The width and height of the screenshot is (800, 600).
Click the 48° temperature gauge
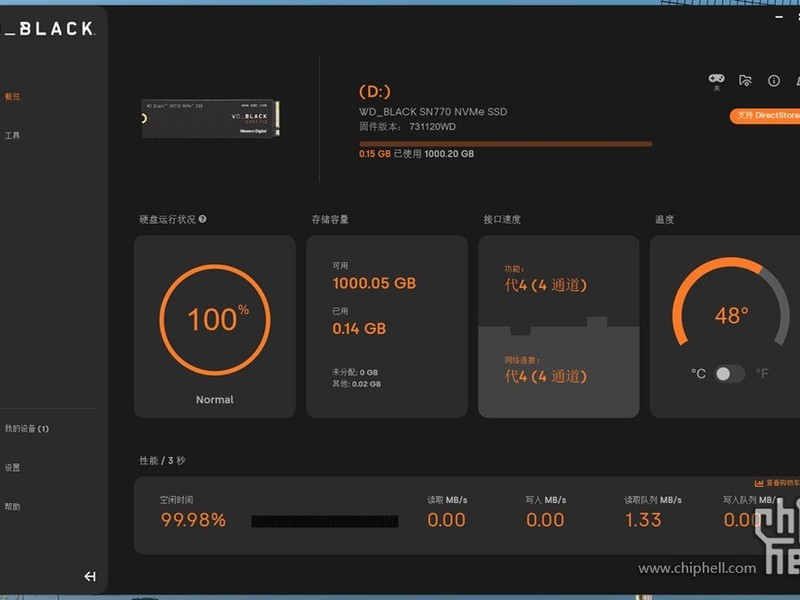[731, 304]
